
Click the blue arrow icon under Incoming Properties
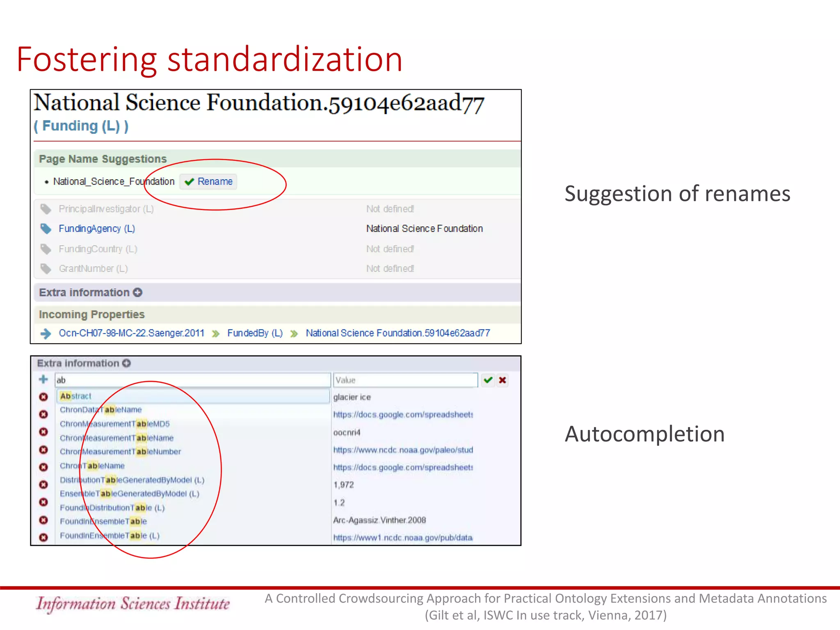pyautogui.click(x=46, y=333)
